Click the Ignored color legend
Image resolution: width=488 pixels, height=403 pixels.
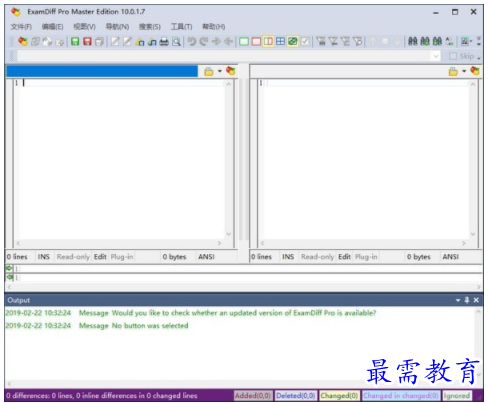[x=457, y=396]
